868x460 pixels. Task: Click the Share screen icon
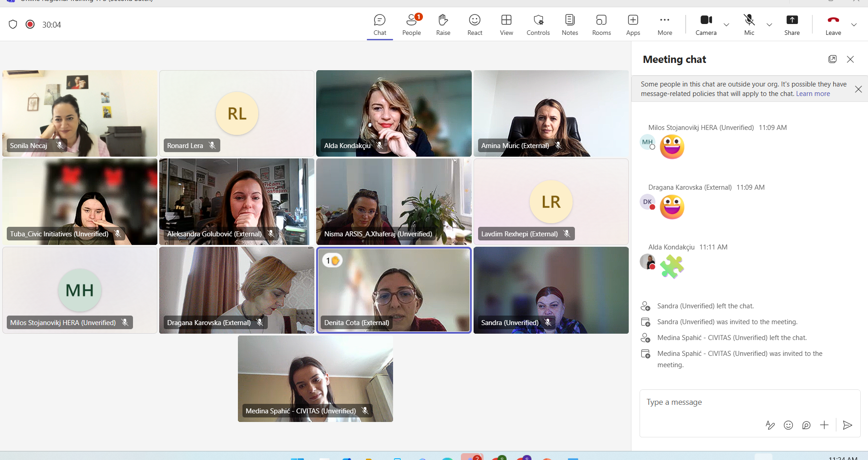[792, 24]
